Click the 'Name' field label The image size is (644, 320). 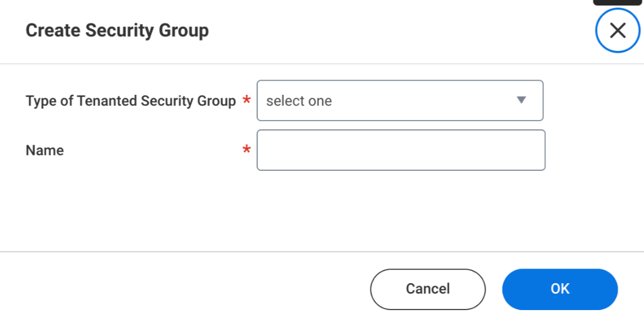(44, 150)
